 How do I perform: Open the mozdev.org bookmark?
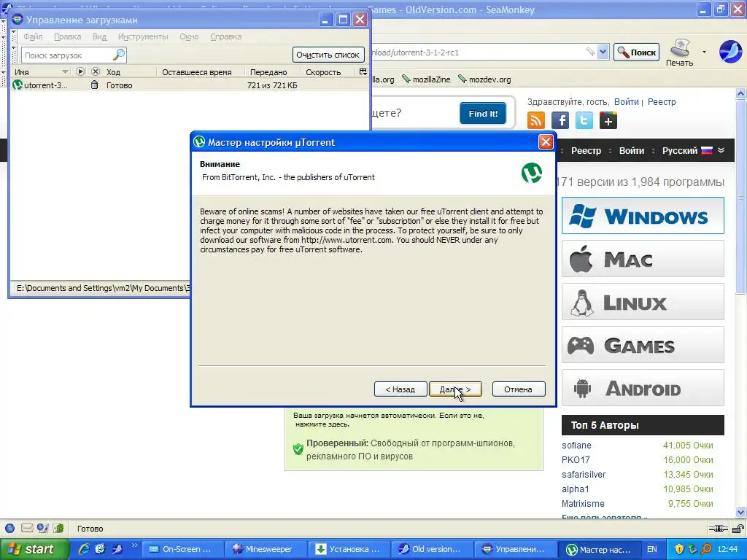pyautogui.click(x=485, y=79)
